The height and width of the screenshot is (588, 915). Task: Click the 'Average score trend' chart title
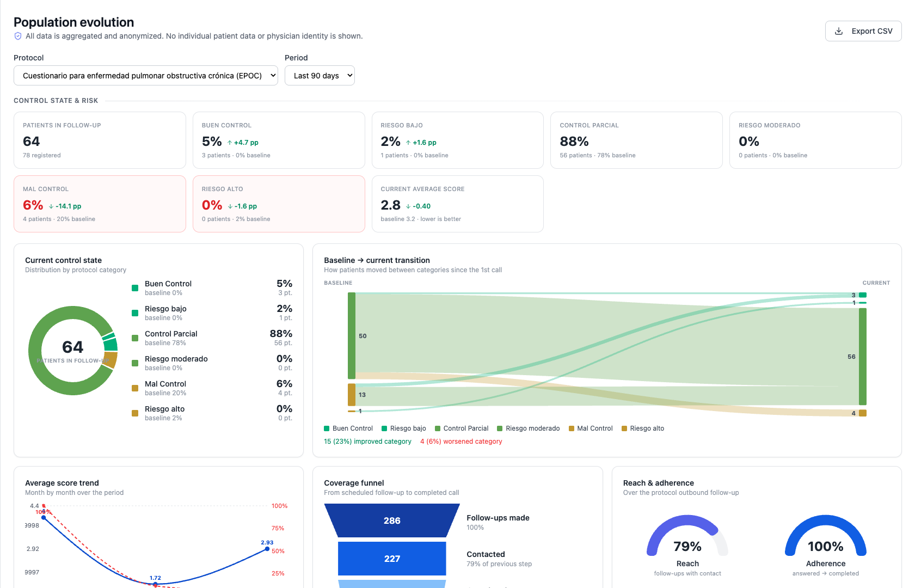click(62, 483)
